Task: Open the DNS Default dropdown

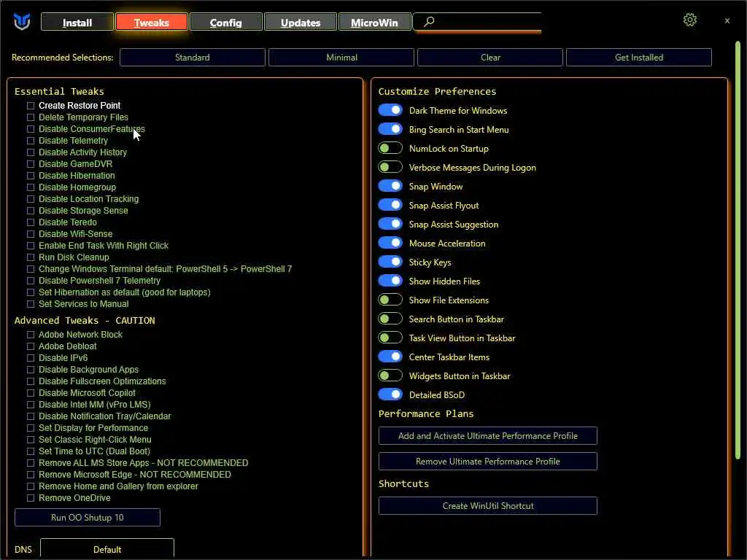Action: [107, 548]
